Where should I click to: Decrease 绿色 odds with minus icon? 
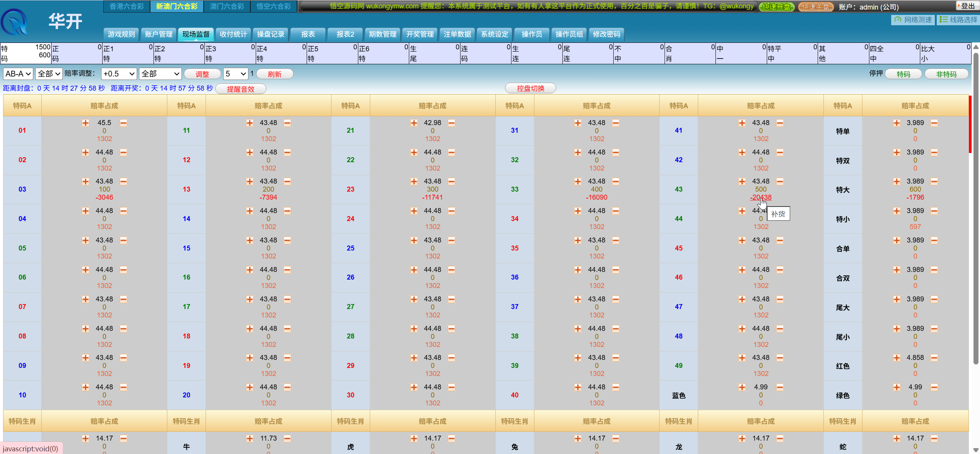(x=934, y=387)
